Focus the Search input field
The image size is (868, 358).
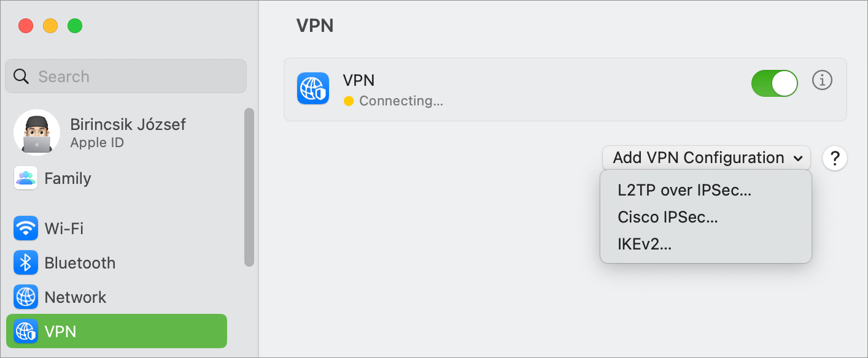126,76
